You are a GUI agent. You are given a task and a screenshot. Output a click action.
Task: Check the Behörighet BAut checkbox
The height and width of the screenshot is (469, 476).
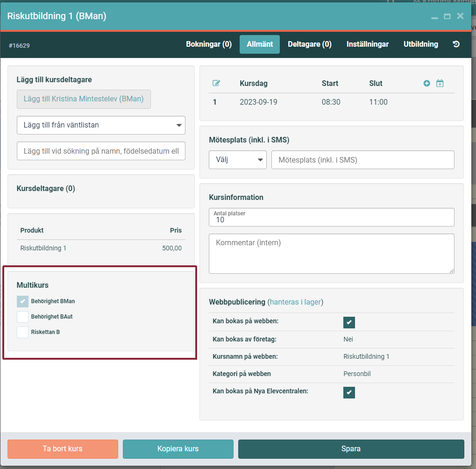(x=22, y=317)
